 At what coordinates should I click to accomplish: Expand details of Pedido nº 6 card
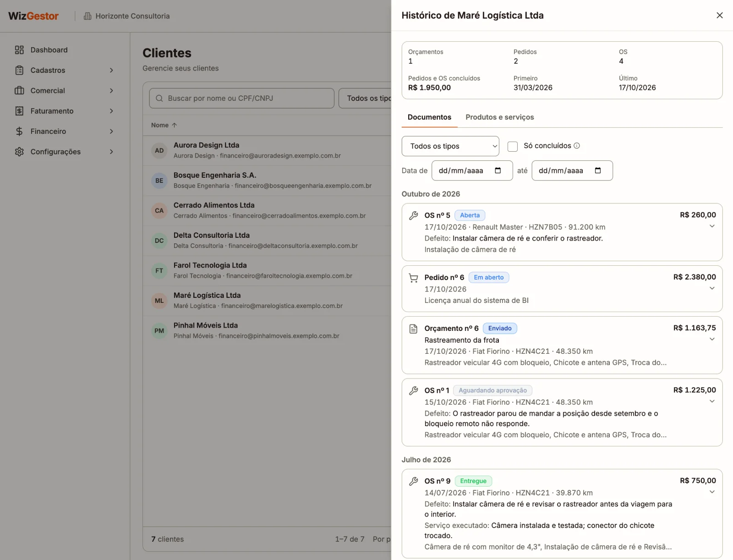(712, 288)
